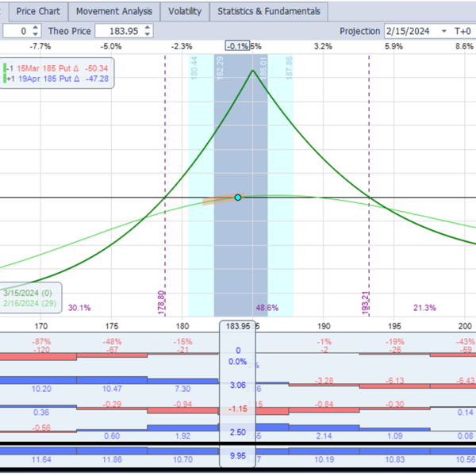This screenshot has height=476, width=476.
Task: Toggle the 2/15/2024 curve legend
Action: pos(28,304)
